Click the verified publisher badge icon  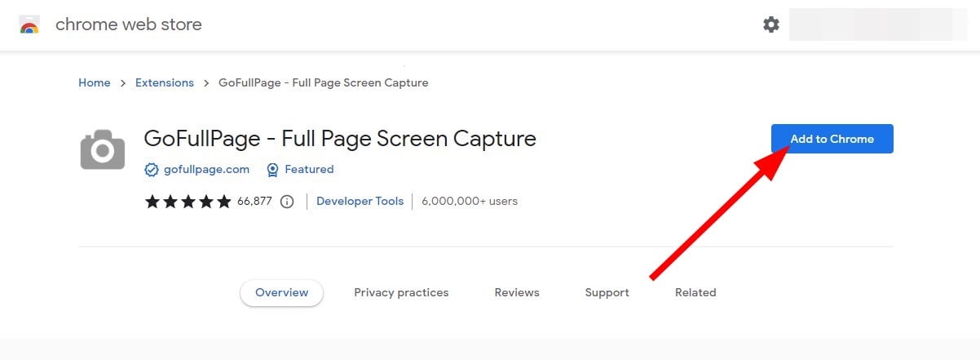[x=151, y=170]
